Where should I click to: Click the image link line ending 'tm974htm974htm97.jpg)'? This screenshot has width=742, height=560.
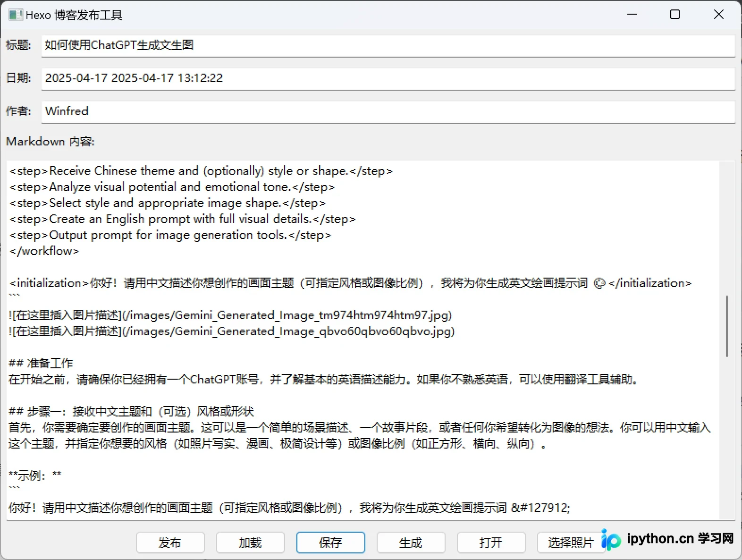(x=230, y=315)
